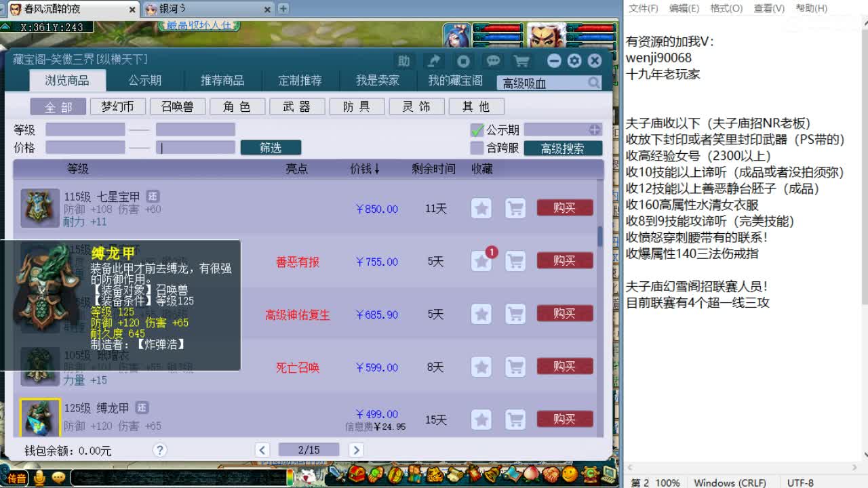Open the gear settings icon of 藏宝阁
Viewport: 868px width, 488px height.
click(574, 61)
